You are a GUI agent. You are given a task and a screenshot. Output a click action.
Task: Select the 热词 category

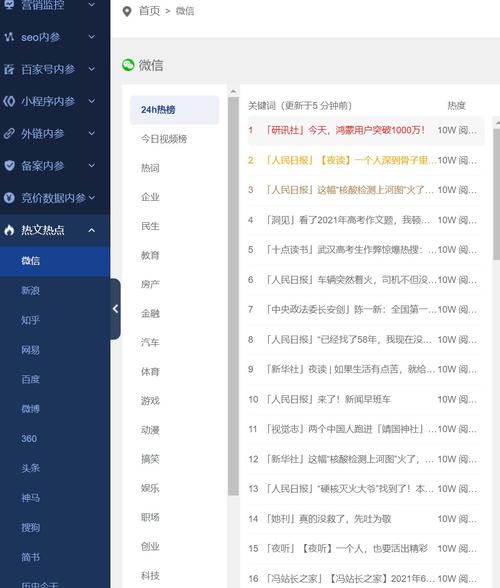[150, 168]
